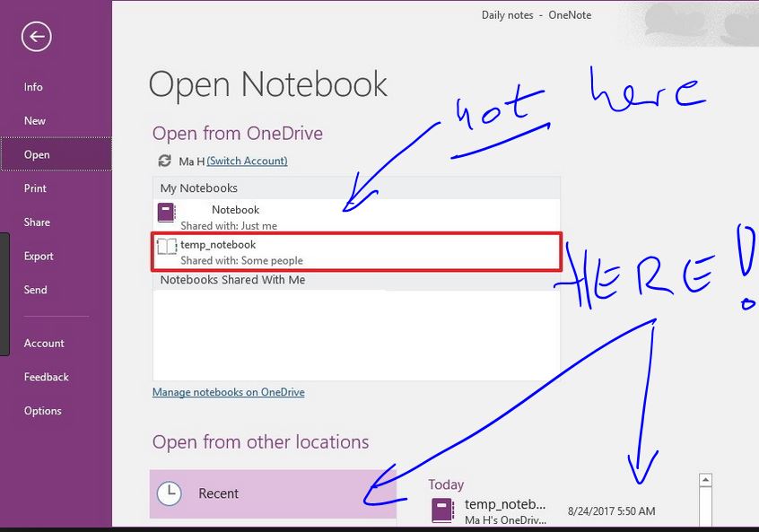This screenshot has width=759, height=532.
Task: Choose Export from the sidebar
Action: [39, 256]
